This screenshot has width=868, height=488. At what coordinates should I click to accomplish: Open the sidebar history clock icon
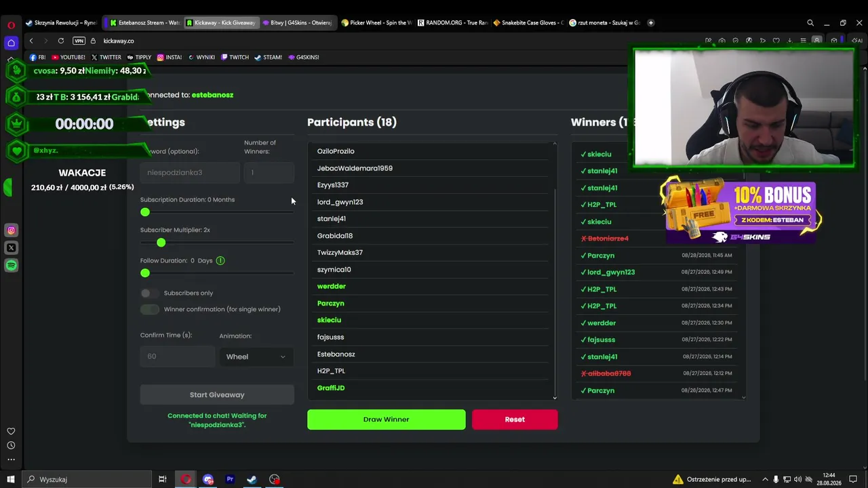[x=11, y=445]
